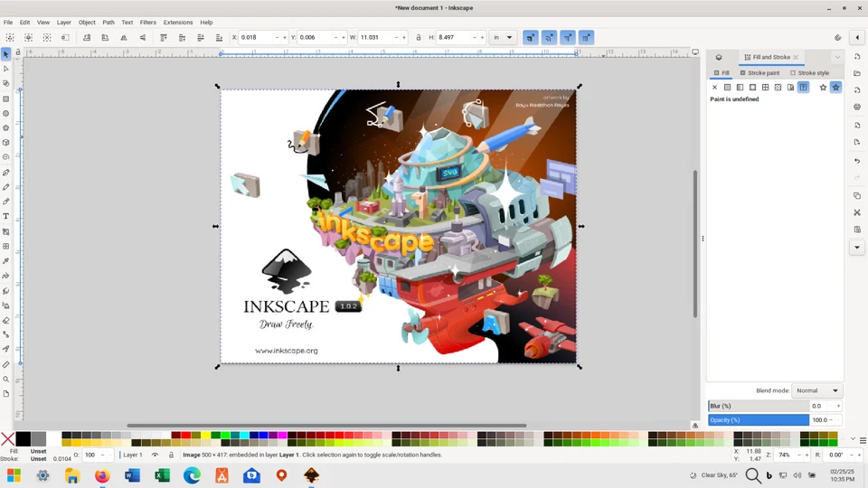The height and width of the screenshot is (488, 868).
Task: Activate the Text tool
Action: point(6,216)
